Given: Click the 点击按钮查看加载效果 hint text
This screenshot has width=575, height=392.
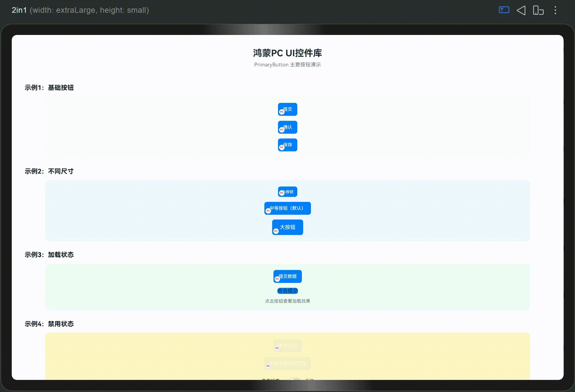Looking at the screenshot, I should (287, 301).
